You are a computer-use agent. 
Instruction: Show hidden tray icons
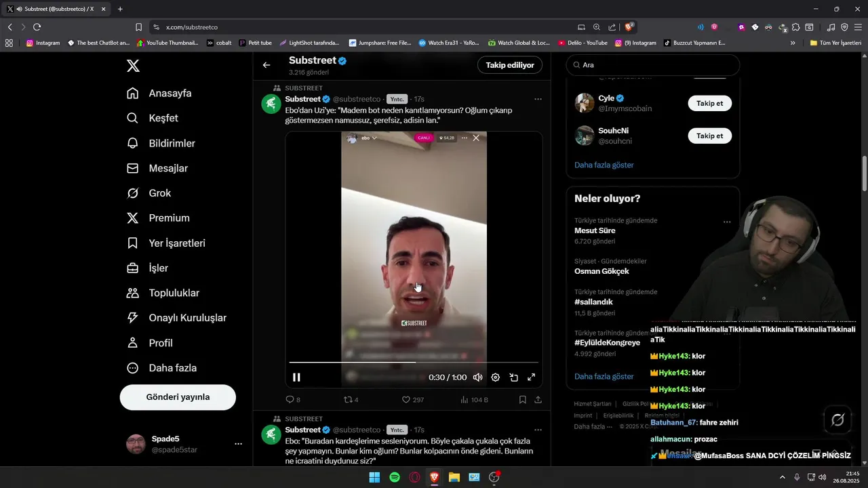tap(782, 477)
